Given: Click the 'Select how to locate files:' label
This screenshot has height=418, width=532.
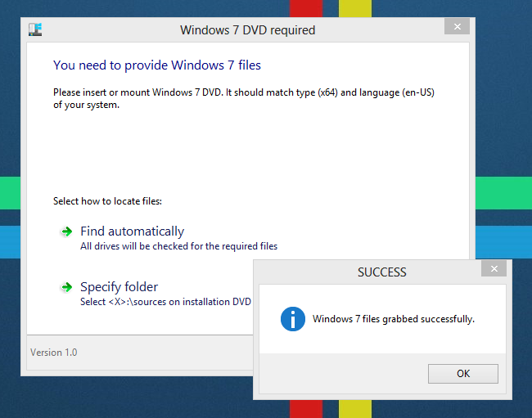Looking at the screenshot, I should point(107,201).
